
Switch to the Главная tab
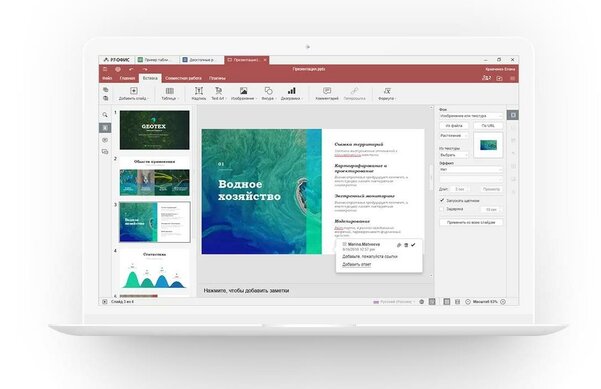(x=127, y=78)
